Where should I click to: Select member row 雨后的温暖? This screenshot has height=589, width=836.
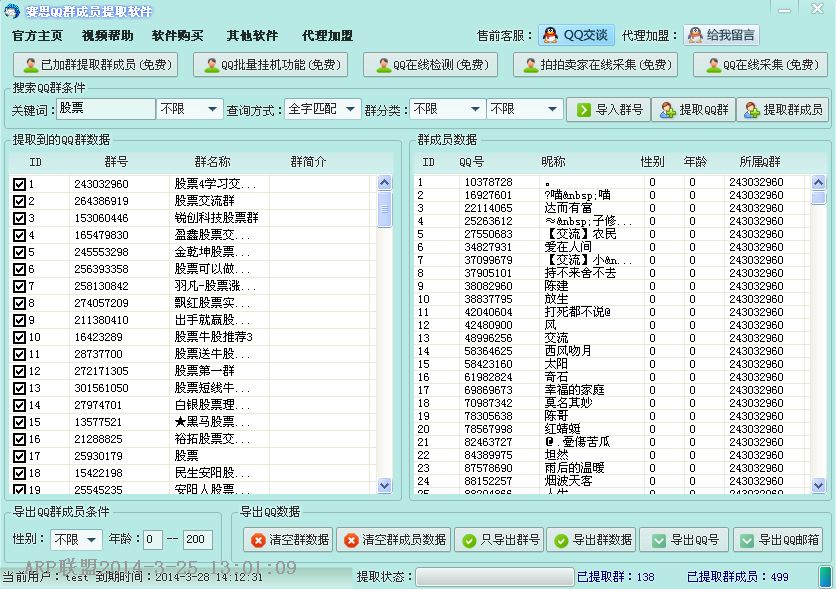[612, 468]
